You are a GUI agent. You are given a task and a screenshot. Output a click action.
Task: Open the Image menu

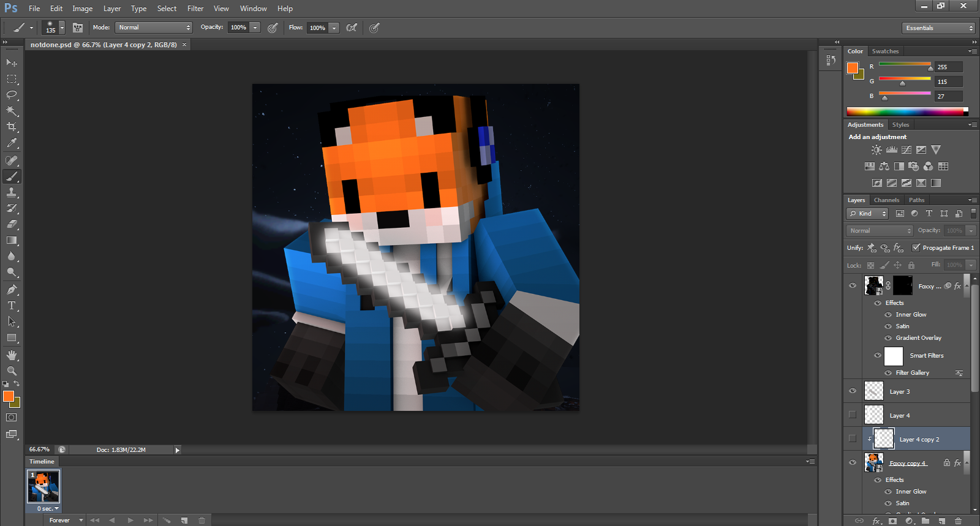83,9
